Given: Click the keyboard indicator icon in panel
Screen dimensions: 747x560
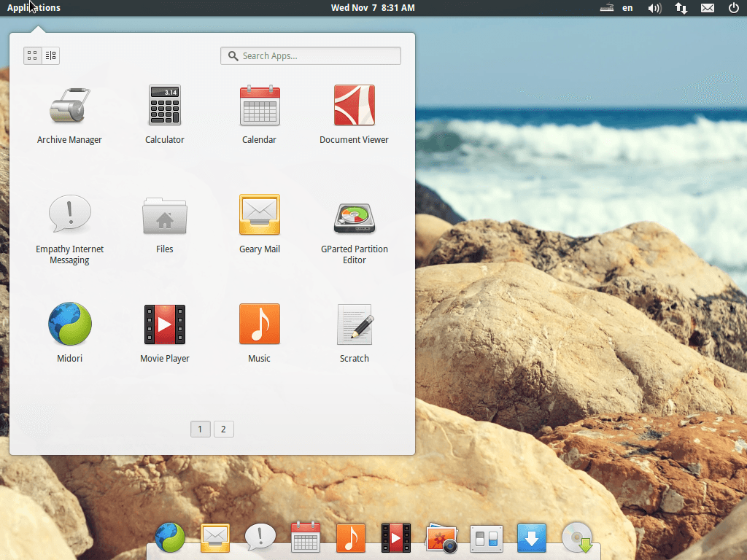Looking at the screenshot, I should (606, 7).
